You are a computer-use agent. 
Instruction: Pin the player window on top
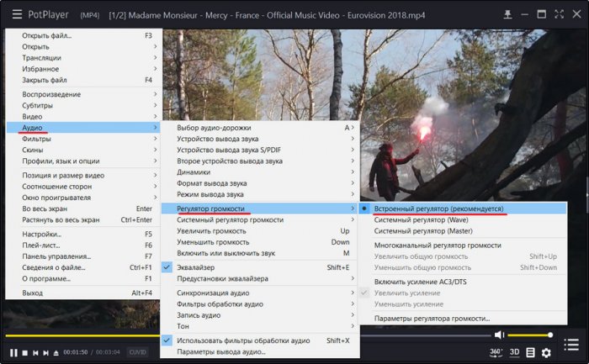507,14
